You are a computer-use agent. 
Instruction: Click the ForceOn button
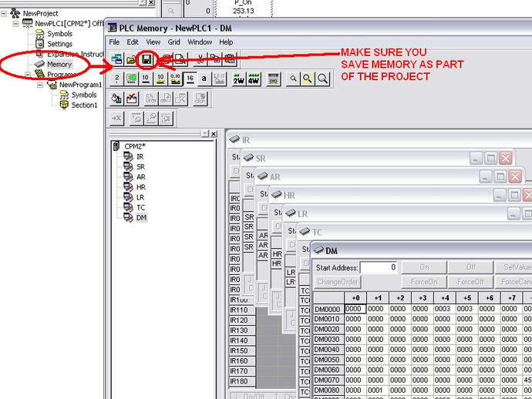pyautogui.click(x=424, y=282)
